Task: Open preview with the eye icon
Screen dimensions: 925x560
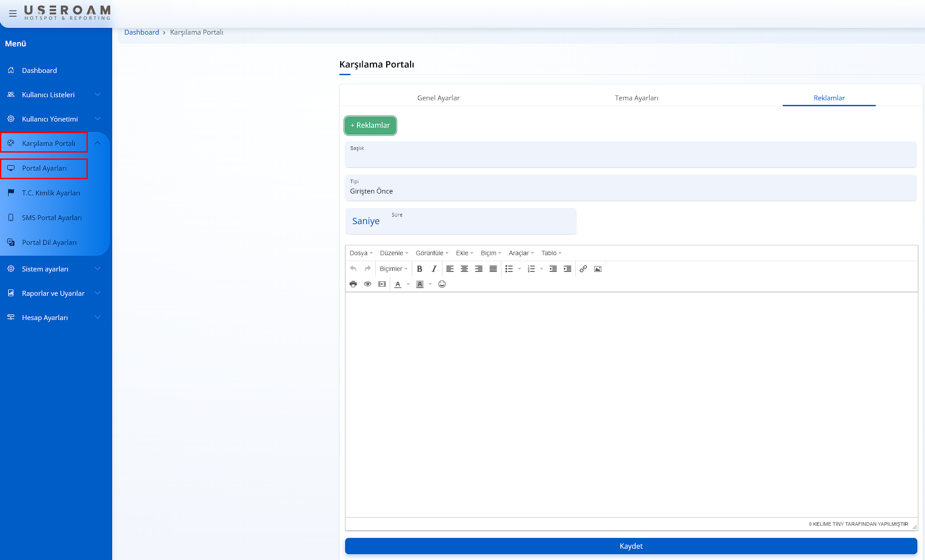Action: coord(368,284)
